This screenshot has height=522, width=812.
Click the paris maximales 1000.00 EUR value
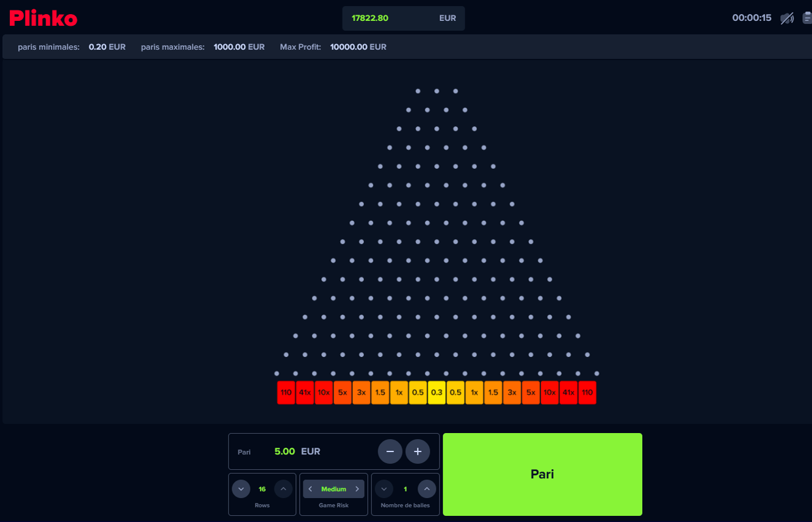[239, 47]
